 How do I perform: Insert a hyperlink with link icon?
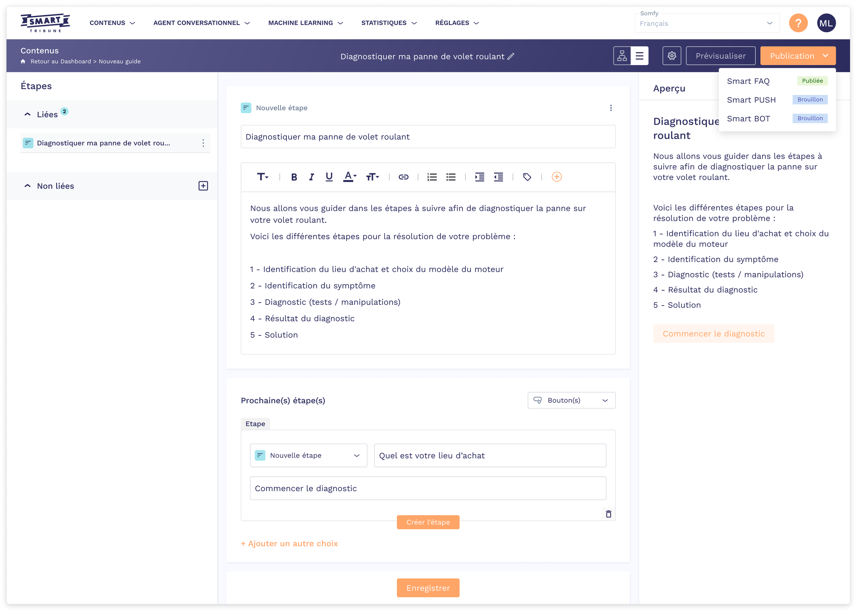tap(403, 177)
